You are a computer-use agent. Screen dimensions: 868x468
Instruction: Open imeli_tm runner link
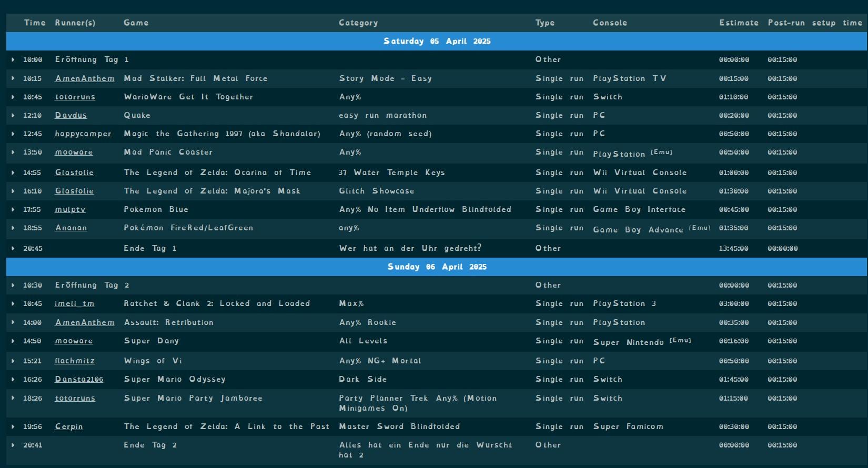[75, 303]
